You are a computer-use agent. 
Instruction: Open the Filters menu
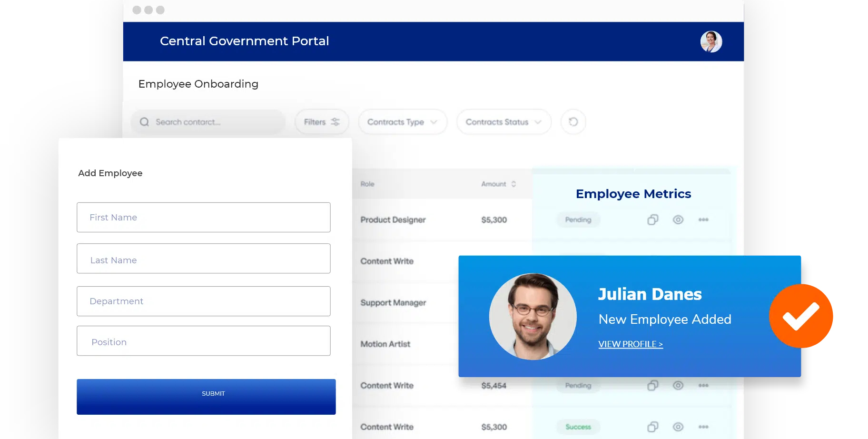[x=322, y=122]
